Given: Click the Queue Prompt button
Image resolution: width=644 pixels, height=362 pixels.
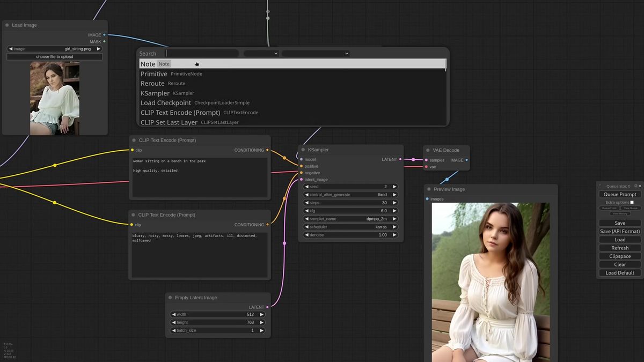Looking at the screenshot, I should [620, 194].
